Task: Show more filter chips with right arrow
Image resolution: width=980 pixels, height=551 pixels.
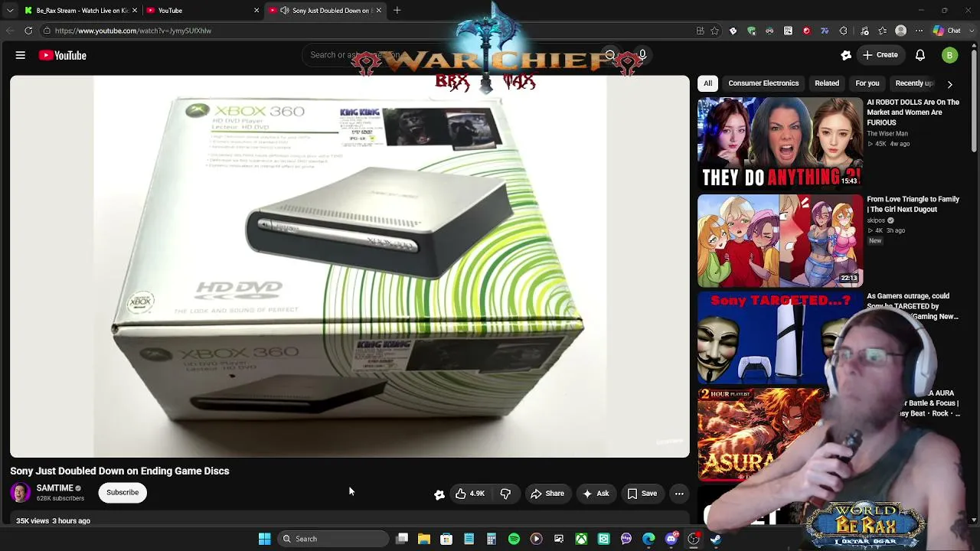Action: point(949,83)
